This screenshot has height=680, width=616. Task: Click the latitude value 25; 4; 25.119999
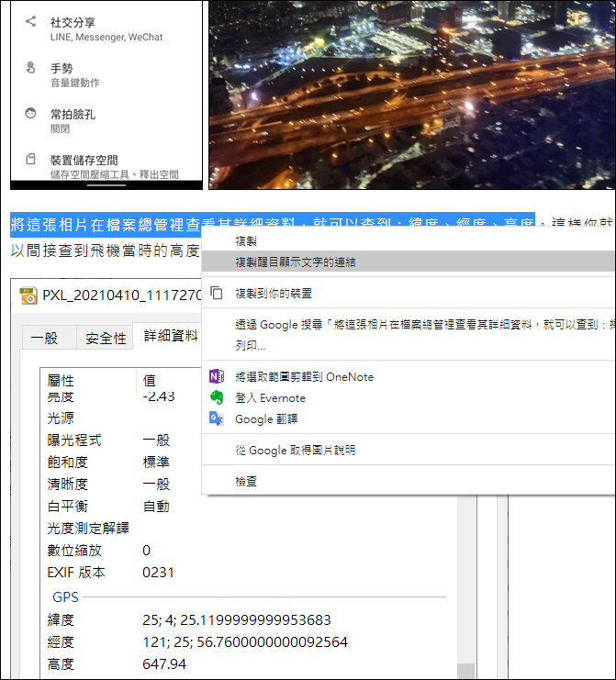point(237,619)
